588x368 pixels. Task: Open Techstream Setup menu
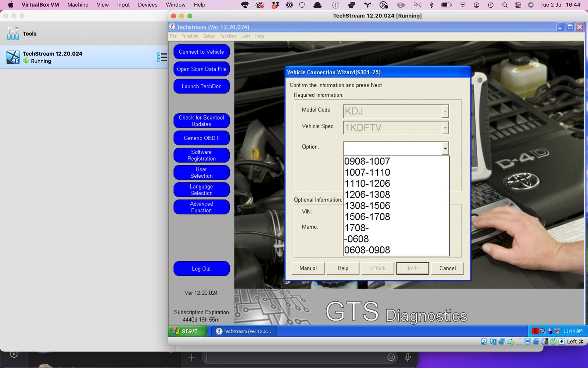[209, 36]
